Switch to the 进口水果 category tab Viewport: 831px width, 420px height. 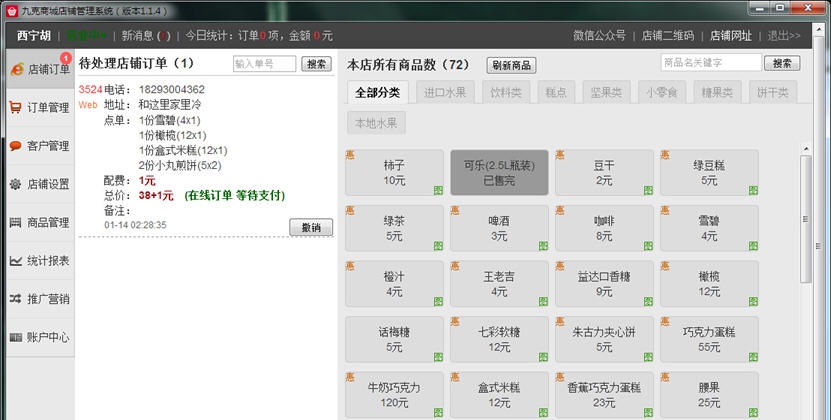(x=445, y=92)
